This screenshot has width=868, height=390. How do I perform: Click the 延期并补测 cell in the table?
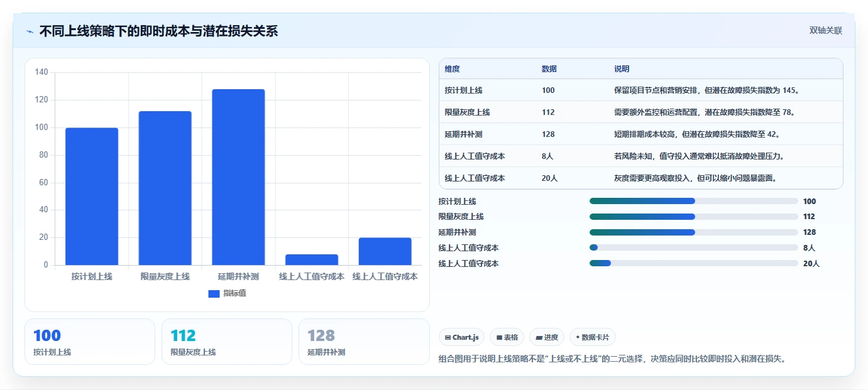click(463, 134)
